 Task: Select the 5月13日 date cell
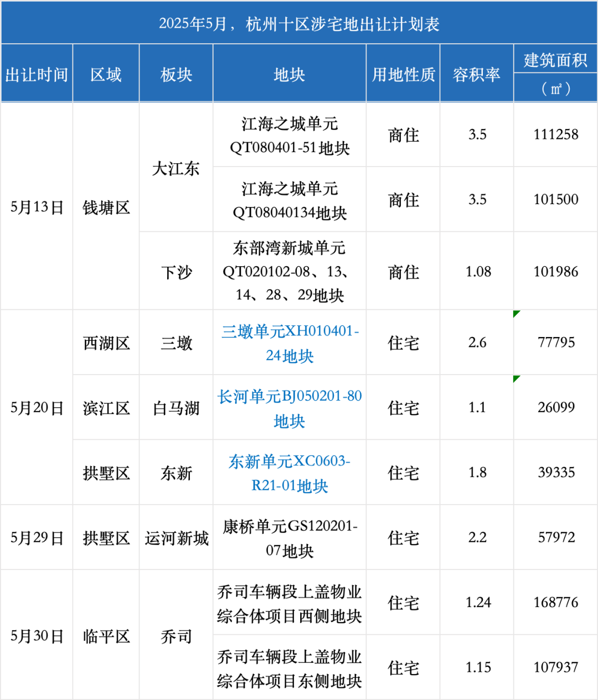[37, 207]
